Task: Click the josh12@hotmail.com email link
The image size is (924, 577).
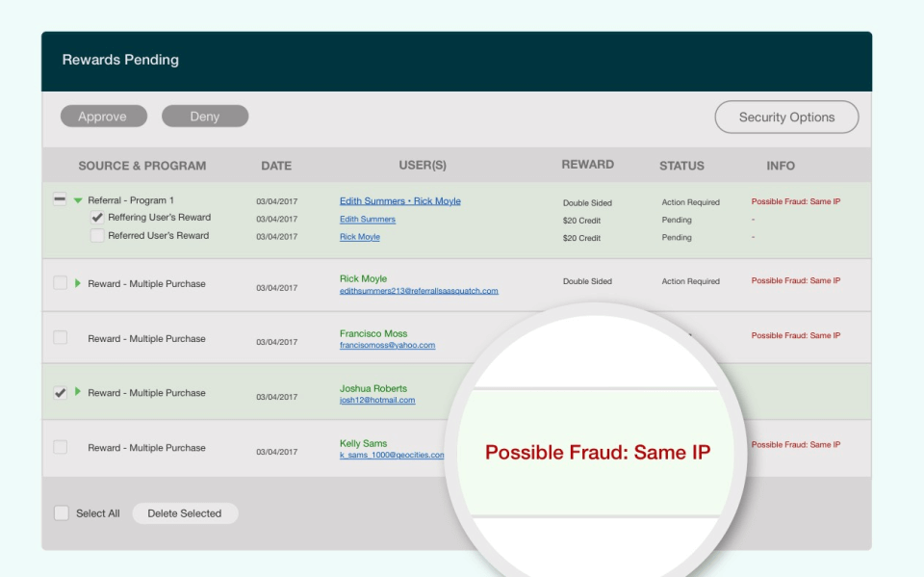Action: 377,401
